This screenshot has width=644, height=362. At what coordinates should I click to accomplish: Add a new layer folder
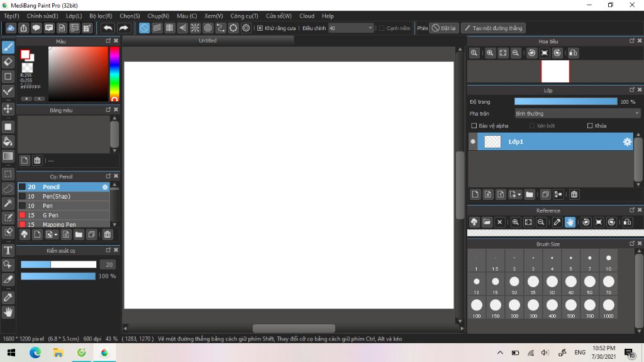[x=530, y=194]
